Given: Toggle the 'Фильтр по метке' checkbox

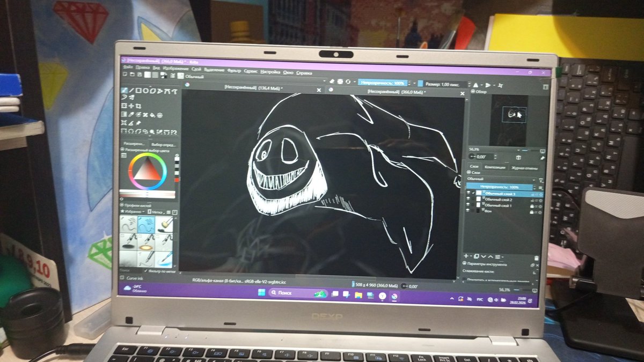Looking at the screenshot, I should click(x=145, y=271).
